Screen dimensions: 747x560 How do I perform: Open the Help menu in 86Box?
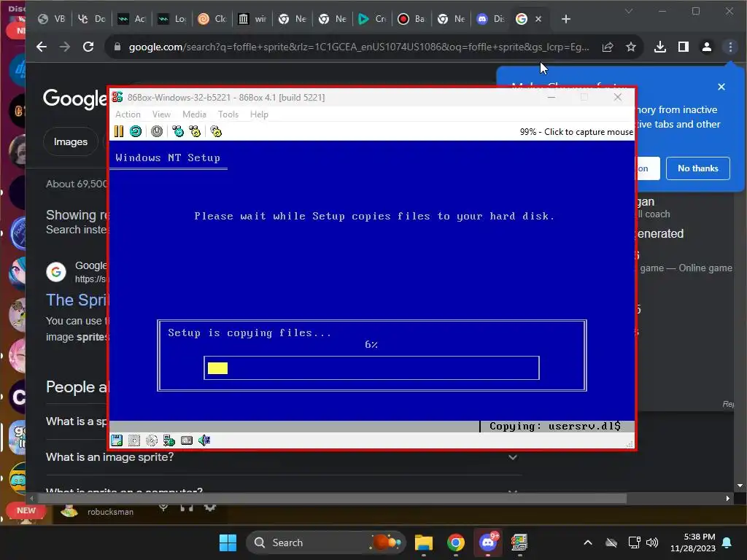coord(259,114)
